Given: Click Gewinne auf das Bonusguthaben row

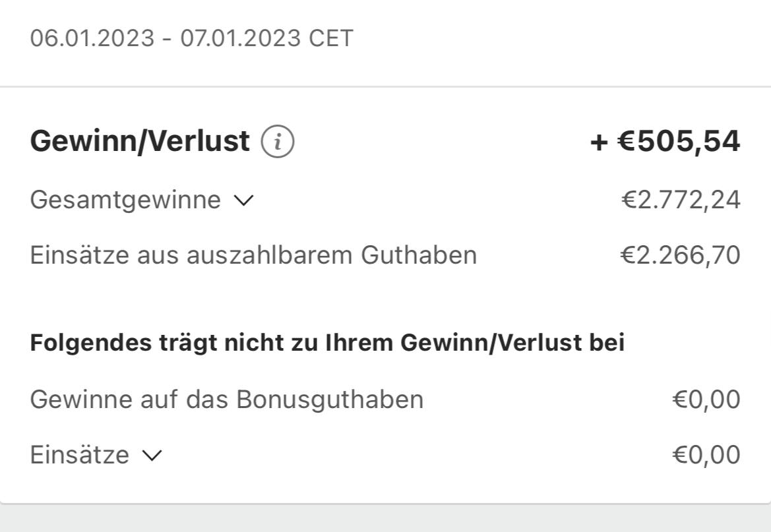Looking at the screenshot, I should pos(385,399).
